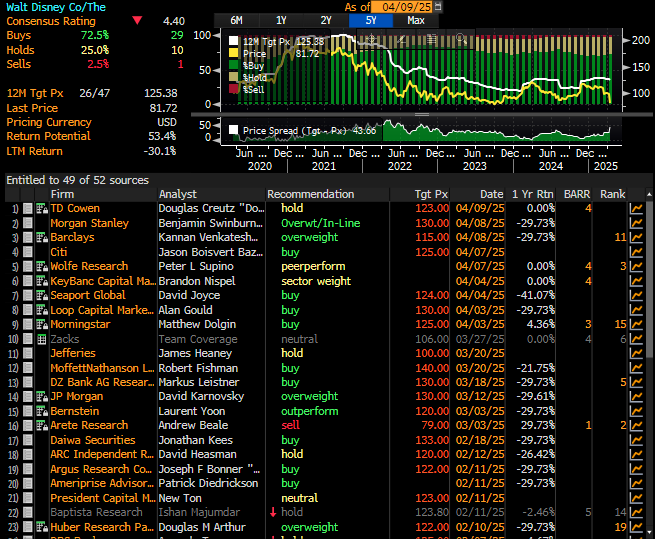
Task: Click the white 12M Tgt Px legend swatch
Action: pyautogui.click(x=234, y=41)
